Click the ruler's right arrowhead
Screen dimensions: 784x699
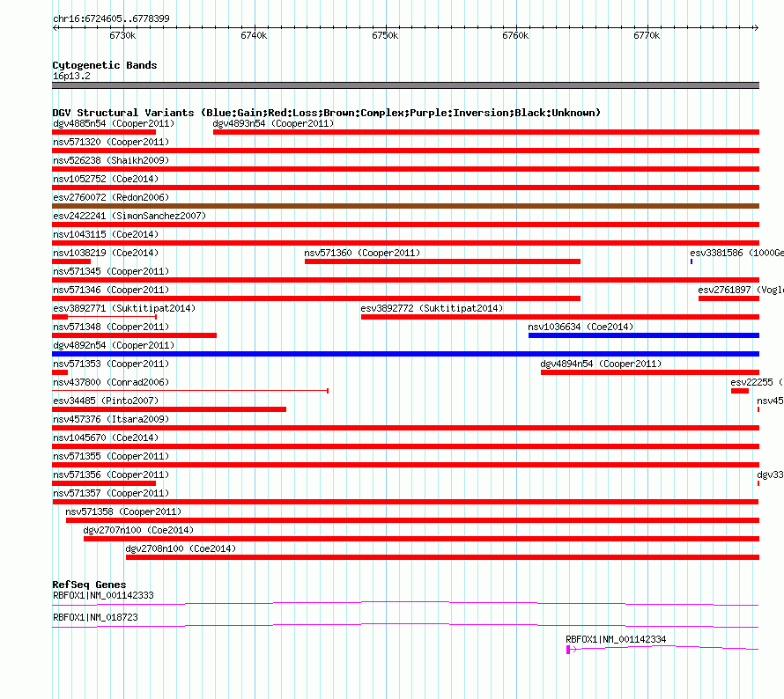pos(756,28)
